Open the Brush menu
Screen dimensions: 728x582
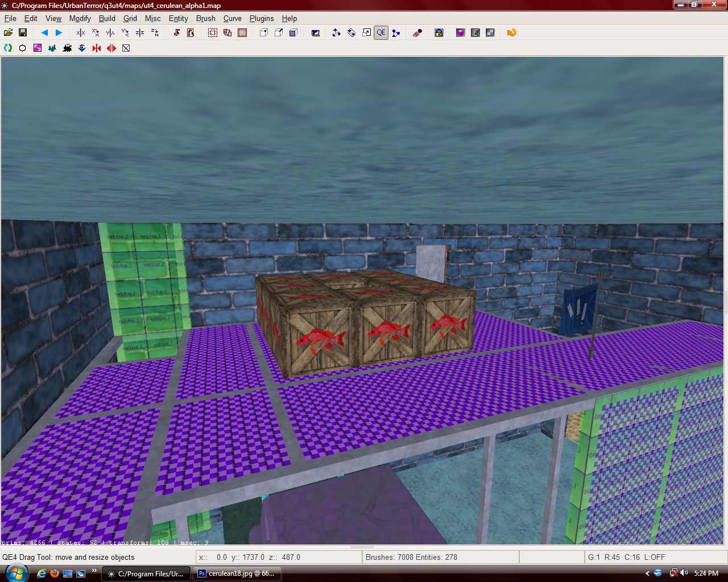point(205,18)
